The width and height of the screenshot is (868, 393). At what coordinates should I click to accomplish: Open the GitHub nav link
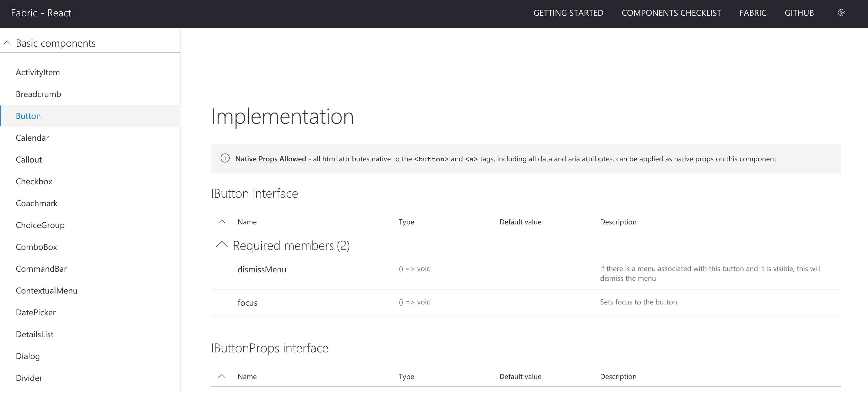pyautogui.click(x=799, y=13)
